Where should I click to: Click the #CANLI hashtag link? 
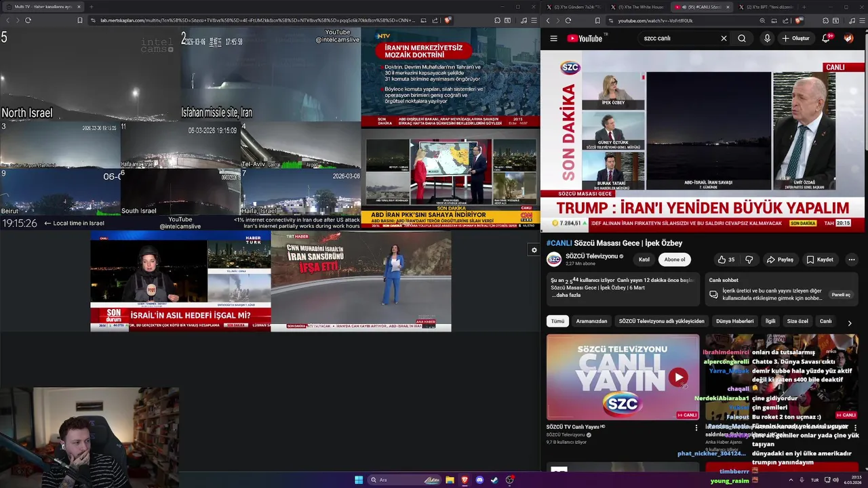[x=559, y=243]
